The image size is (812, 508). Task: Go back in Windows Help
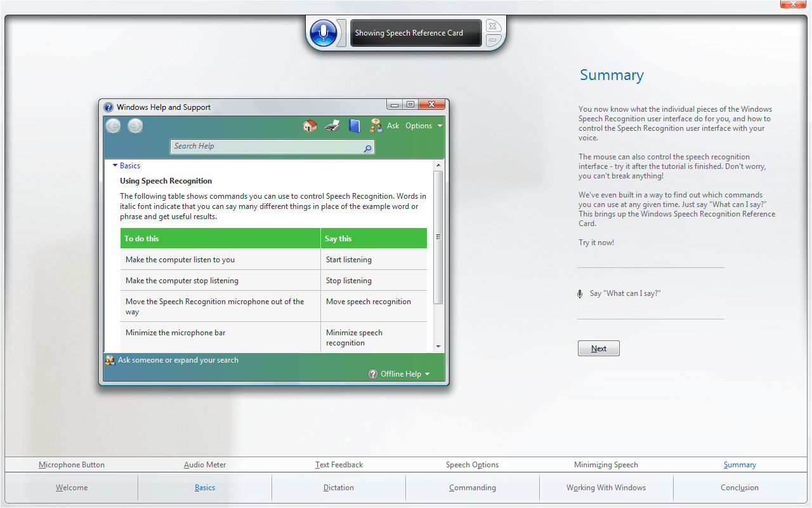tap(113, 126)
